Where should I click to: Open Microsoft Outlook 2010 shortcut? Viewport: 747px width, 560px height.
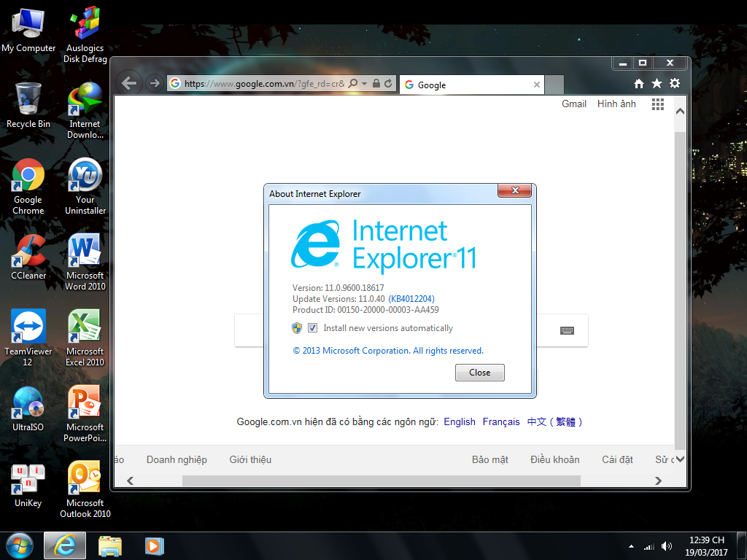[x=85, y=489]
